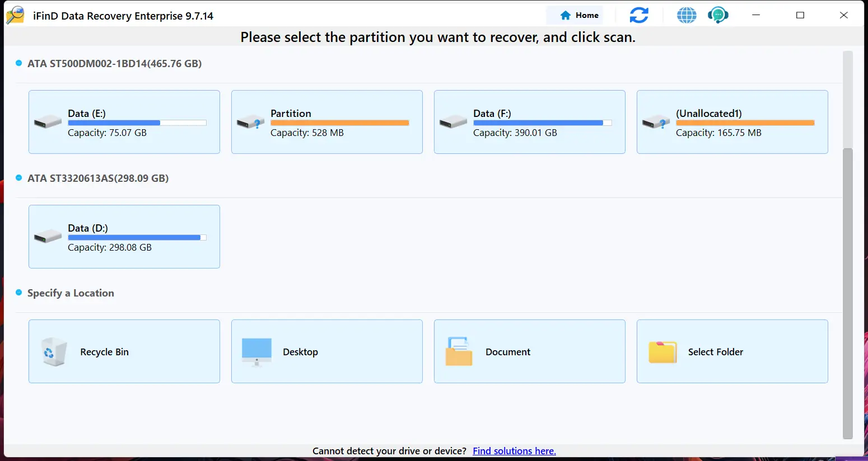Click the (Unallocated1) orange usage bar
Image resolution: width=868 pixels, height=461 pixels.
[745, 123]
